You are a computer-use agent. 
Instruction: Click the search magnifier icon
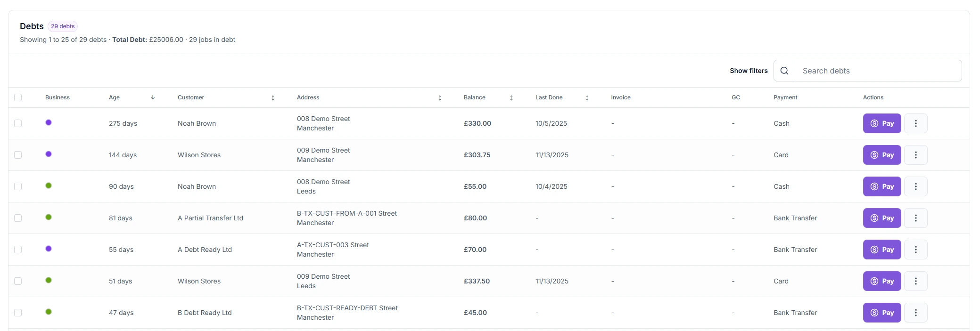click(784, 71)
